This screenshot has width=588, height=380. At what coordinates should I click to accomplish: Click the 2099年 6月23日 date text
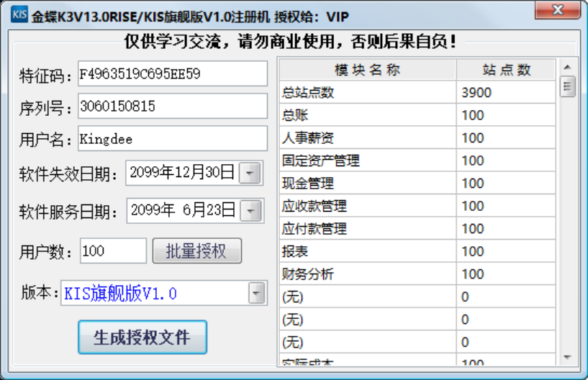tap(183, 210)
